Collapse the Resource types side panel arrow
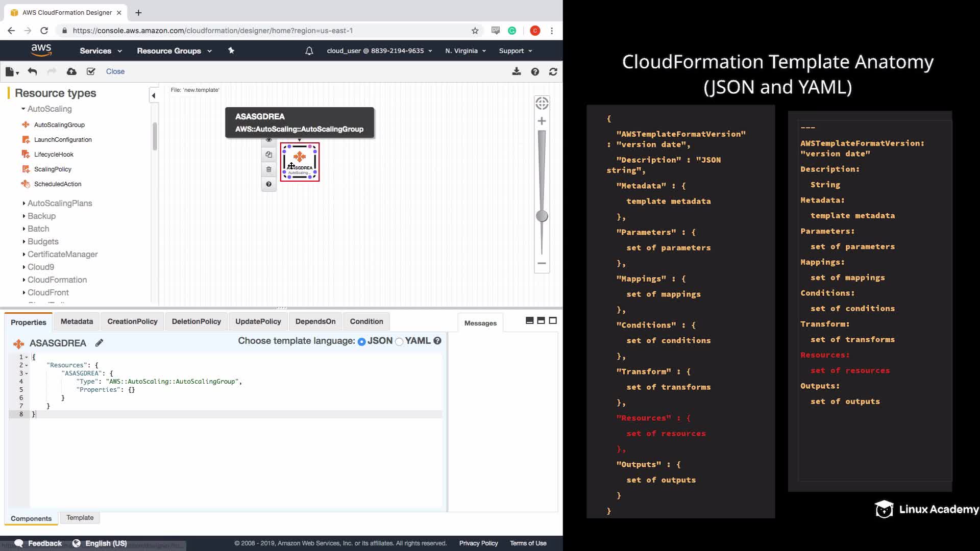Screen dimensions: 980x551 point(154,95)
